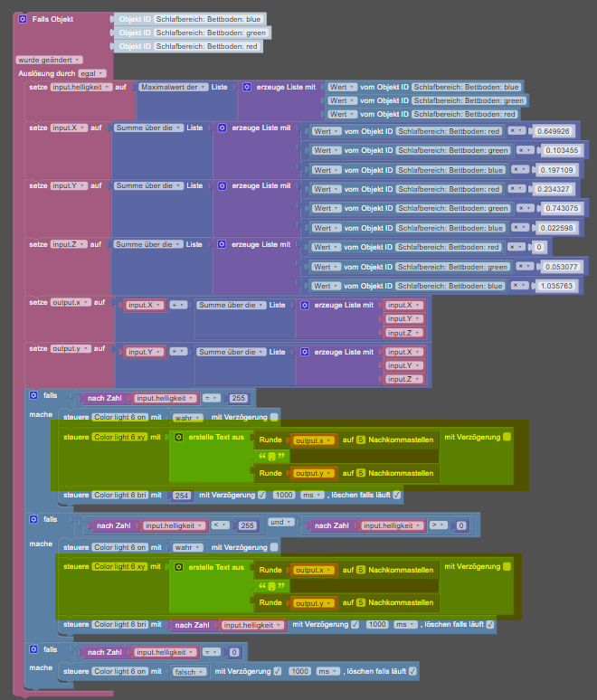Image resolution: width=597 pixels, height=700 pixels.
Task: Click Color light 6 on object beside falsch
Action: tap(120, 671)
